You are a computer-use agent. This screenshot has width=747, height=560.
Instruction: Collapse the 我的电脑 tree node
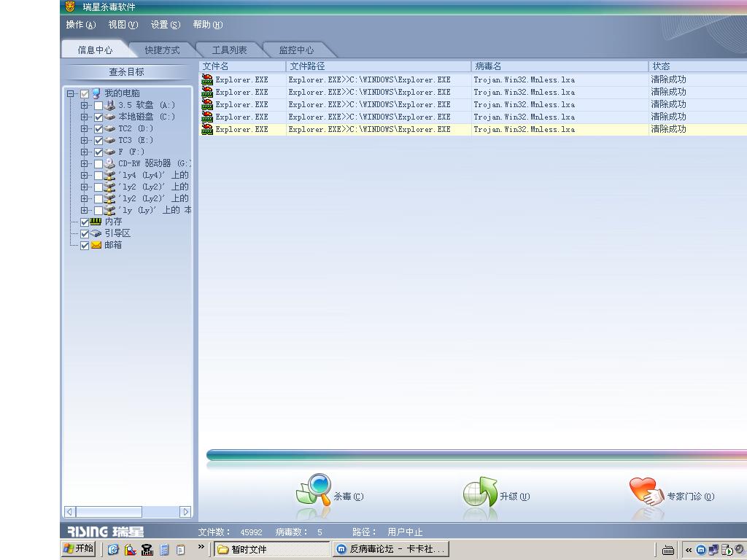coord(71,94)
